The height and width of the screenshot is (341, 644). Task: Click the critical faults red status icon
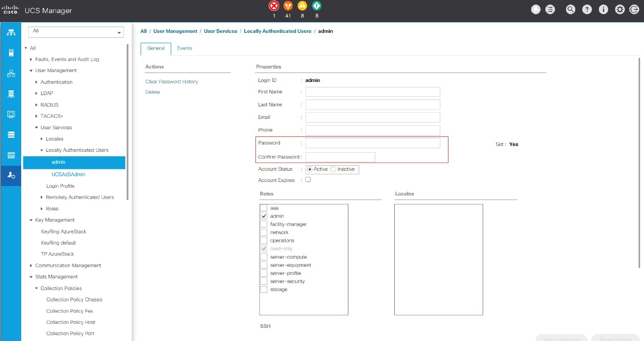tap(274, 6)
